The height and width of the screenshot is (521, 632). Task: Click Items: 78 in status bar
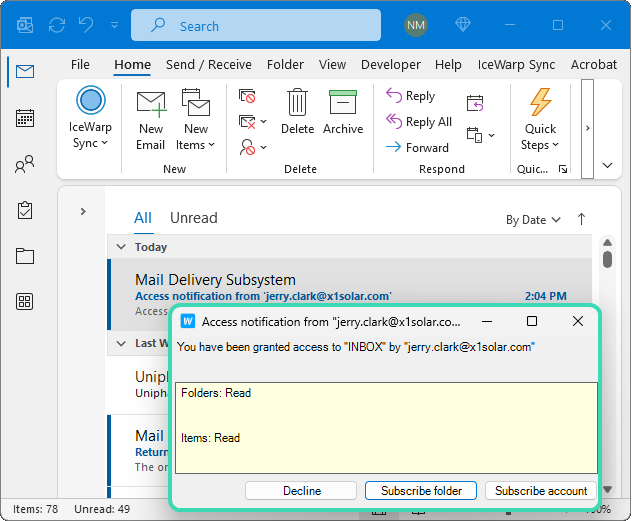pos(35,509)
